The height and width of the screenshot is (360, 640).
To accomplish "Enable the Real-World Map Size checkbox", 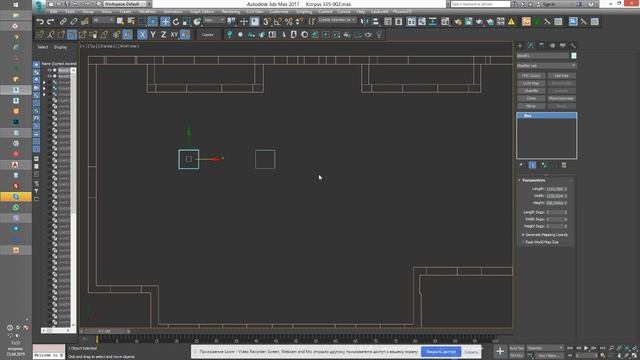I will (523, 242).
